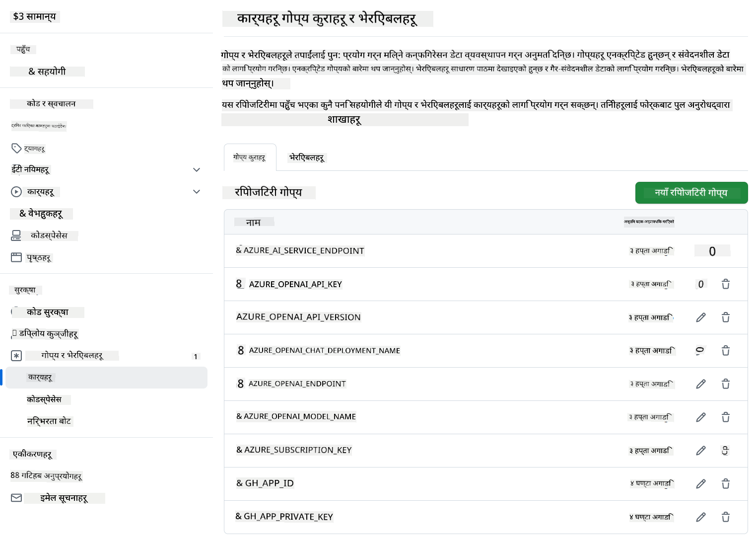Open पृष्ठहरू in the sidebar
Image resolution: width=756 pixels, height=545 pixels.
click(x=39, y=257)
